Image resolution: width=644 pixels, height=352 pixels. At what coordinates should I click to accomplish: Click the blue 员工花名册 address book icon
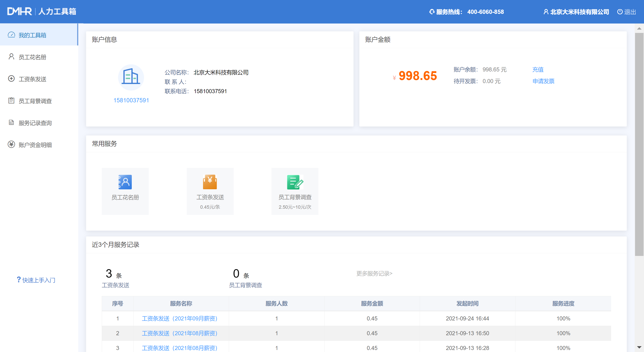pos(125,182)
